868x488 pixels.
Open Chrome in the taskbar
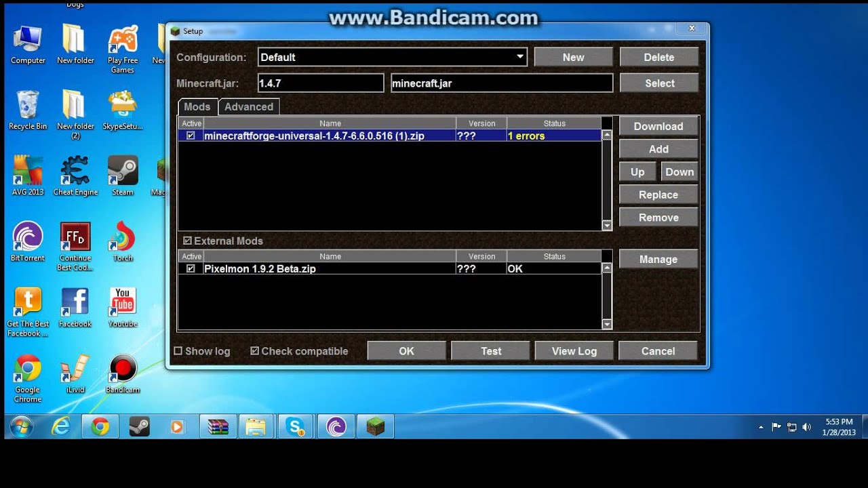(x=100, y=427)
